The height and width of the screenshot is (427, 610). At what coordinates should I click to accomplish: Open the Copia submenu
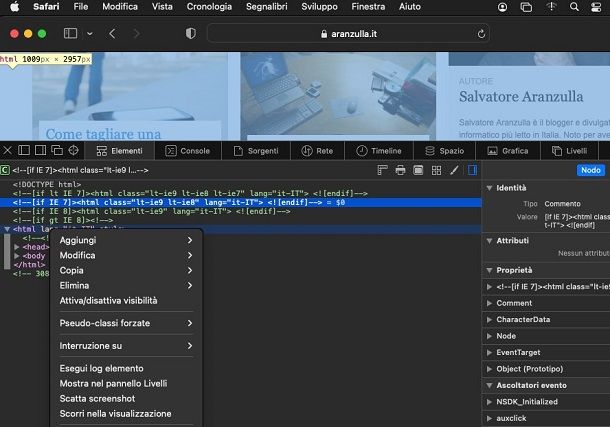[126, 270]
